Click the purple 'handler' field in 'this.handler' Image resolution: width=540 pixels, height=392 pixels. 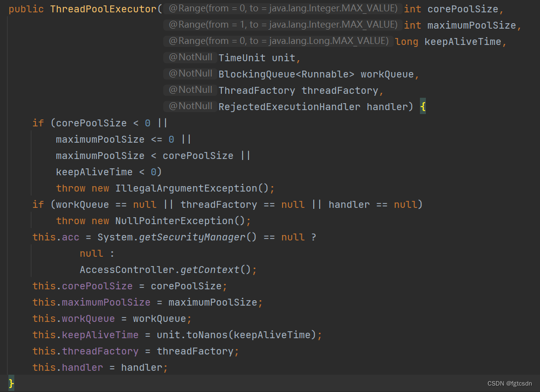pyautogui.click(x=83, y=368)
